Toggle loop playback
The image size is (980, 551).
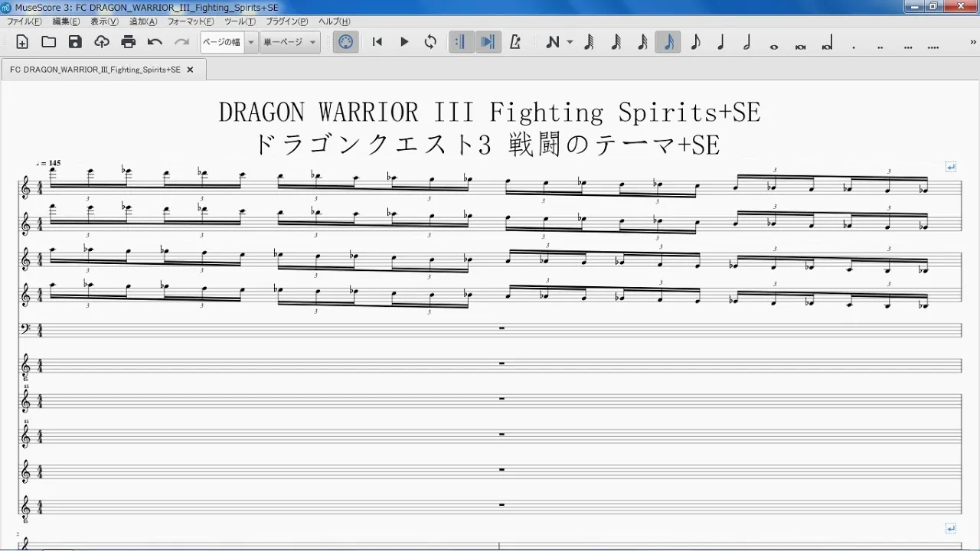(430, 42)
